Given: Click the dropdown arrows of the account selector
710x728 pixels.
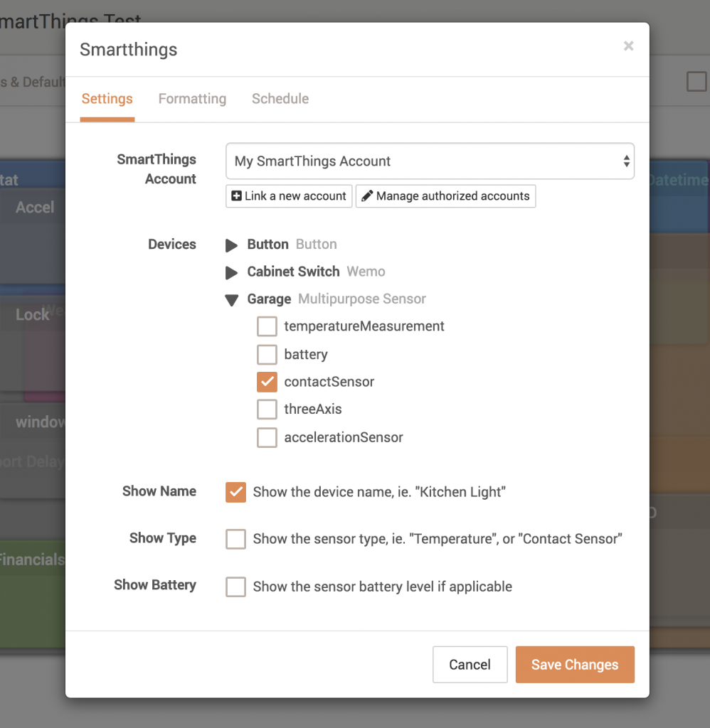Looking at the screenshot, I should [x=626, y=161].
